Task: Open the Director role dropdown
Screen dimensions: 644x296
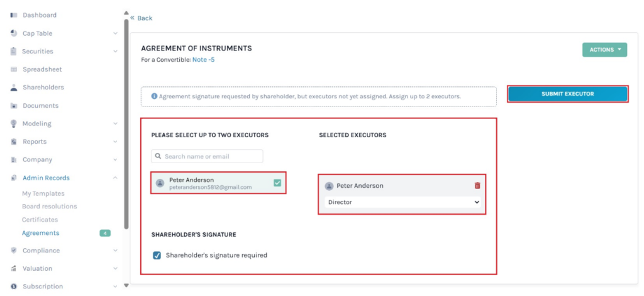Action: pos(402,202)
